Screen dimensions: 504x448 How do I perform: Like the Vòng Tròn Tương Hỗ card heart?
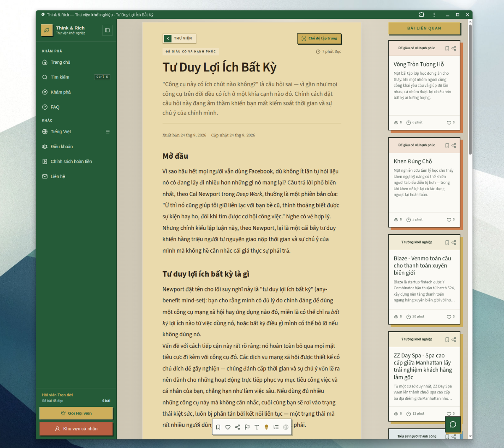click(449, 123)
